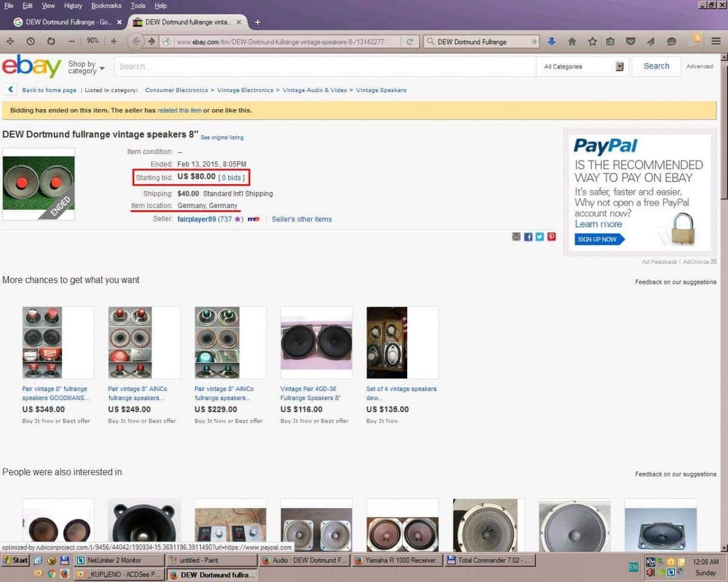Open the Downloads arrow icon
The width and height of the screenshot is (728, 582).
[551, 41]
